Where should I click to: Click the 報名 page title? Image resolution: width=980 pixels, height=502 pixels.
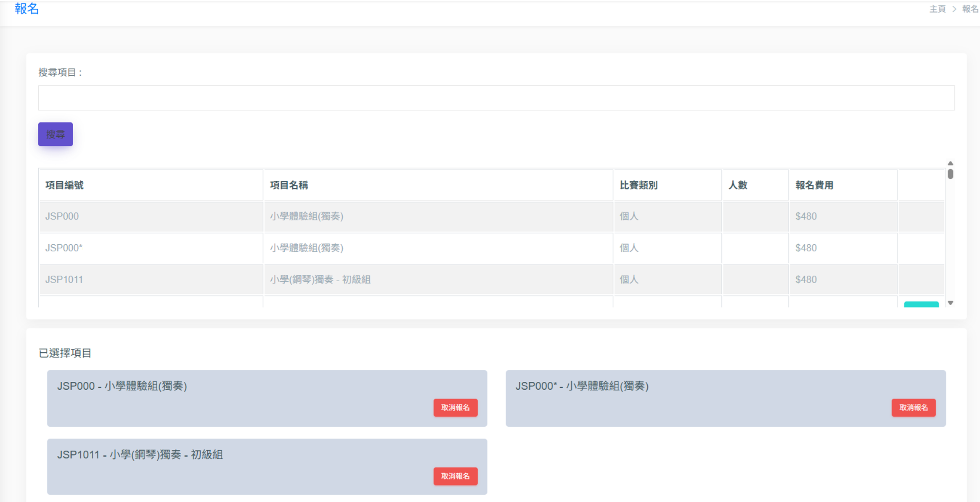(26, 8)
